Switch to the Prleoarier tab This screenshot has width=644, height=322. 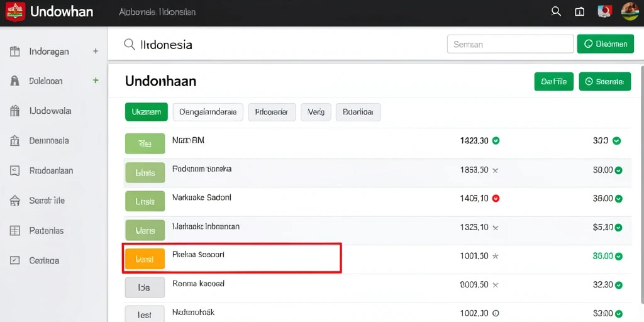[272, 112]
